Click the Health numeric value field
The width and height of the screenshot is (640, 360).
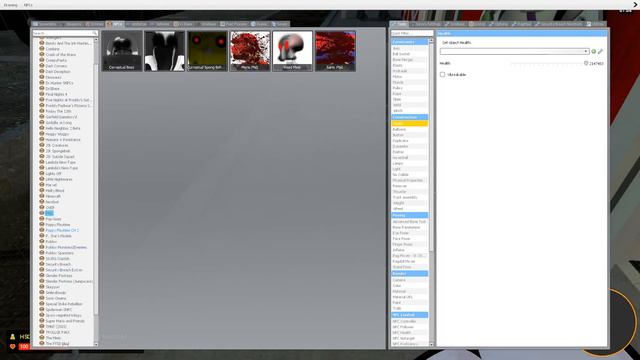pos(596,64)
